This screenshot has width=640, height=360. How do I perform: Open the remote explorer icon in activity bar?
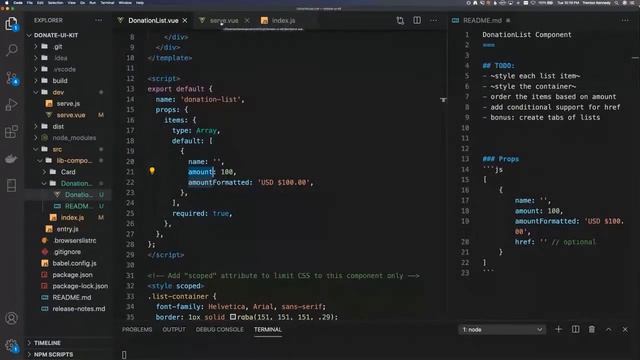tap(11, 185)
